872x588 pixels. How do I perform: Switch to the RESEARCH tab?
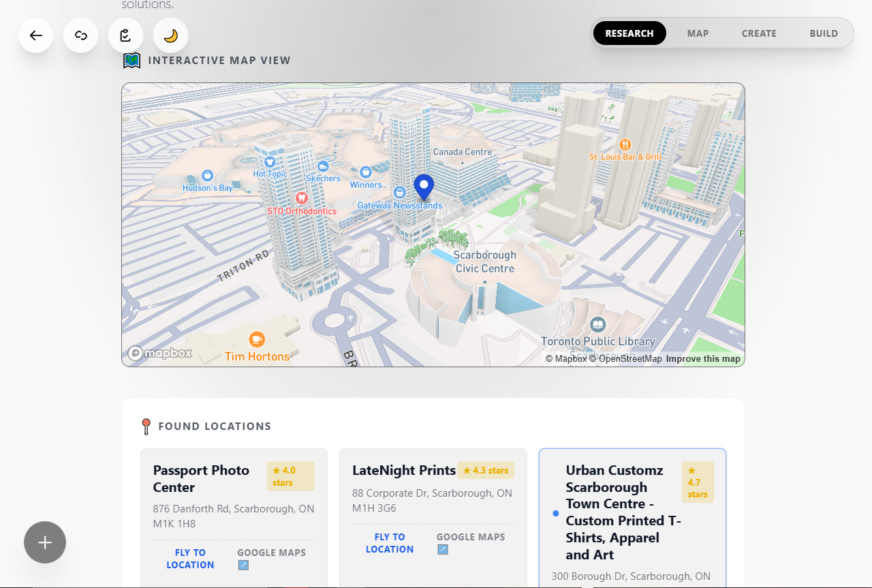(629, 33)
